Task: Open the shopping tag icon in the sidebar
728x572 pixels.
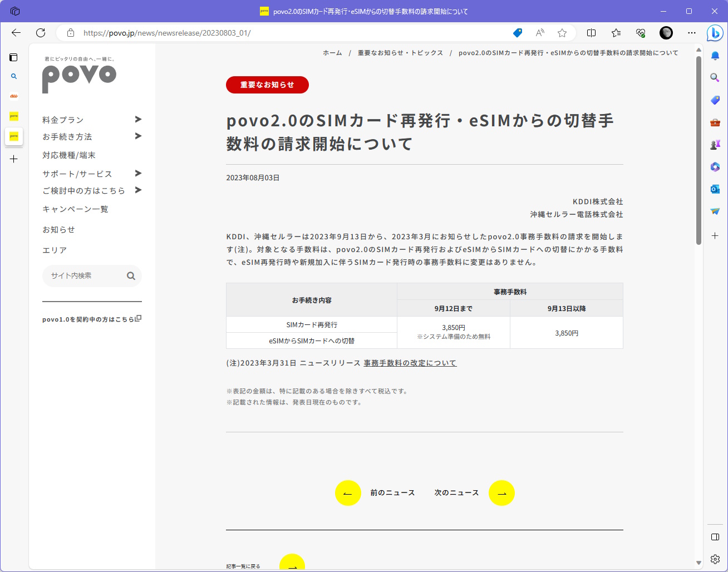Action: [715, 100]
